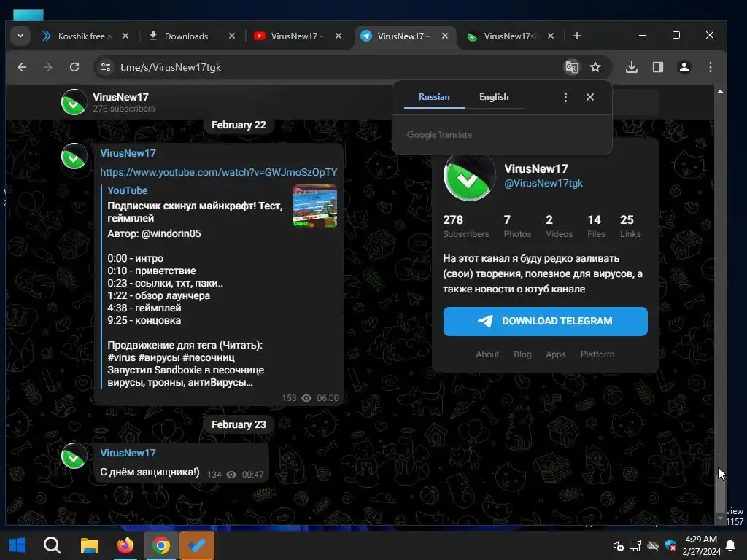Open the Chrome profile icon
The width and height of the screenshot is (747, 560).
click(x=684, y=67)
